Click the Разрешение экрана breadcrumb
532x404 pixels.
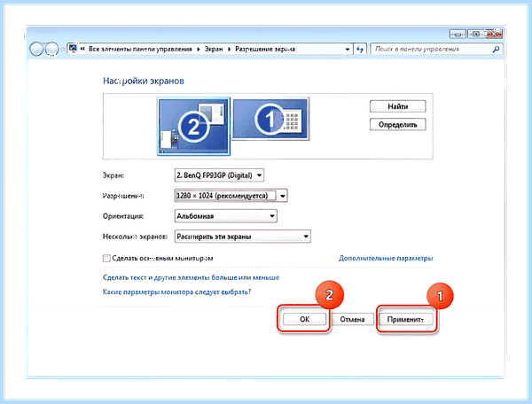pyautogui.click(x=265, y=49)
